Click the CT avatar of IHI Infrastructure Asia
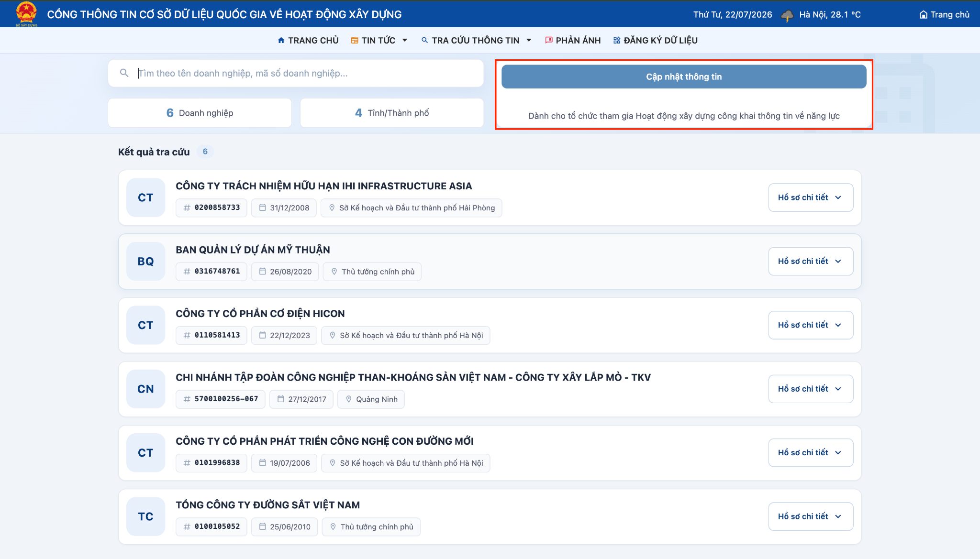980x559 pixels. 145,197
